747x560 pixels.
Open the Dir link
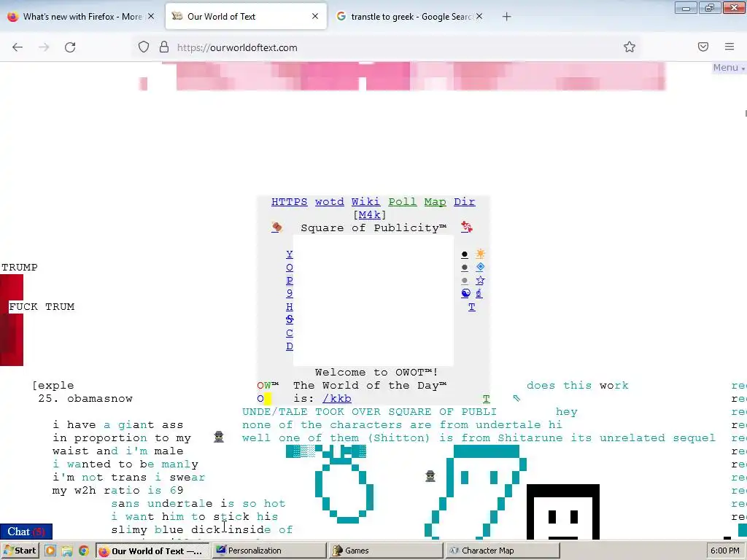pyautogui.click(x=464, y=202)
